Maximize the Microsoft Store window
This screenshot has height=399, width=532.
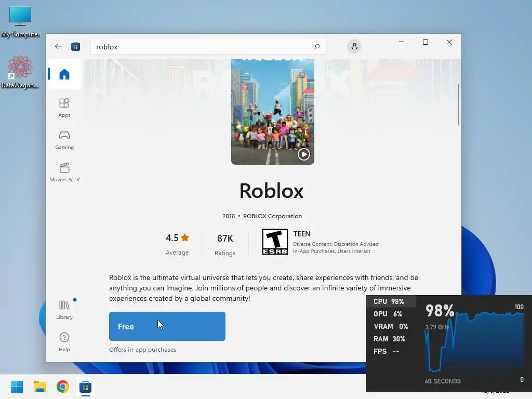(x=425, y=42)
